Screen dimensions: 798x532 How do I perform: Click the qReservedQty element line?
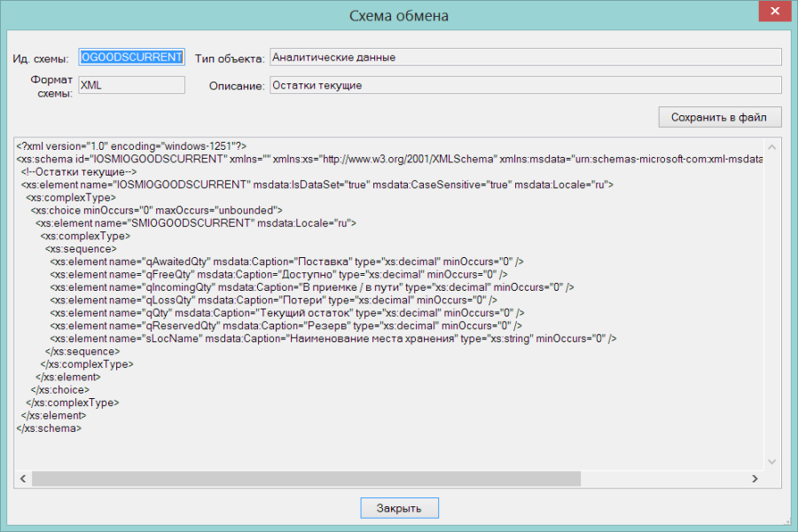click(x=286, y=325)
